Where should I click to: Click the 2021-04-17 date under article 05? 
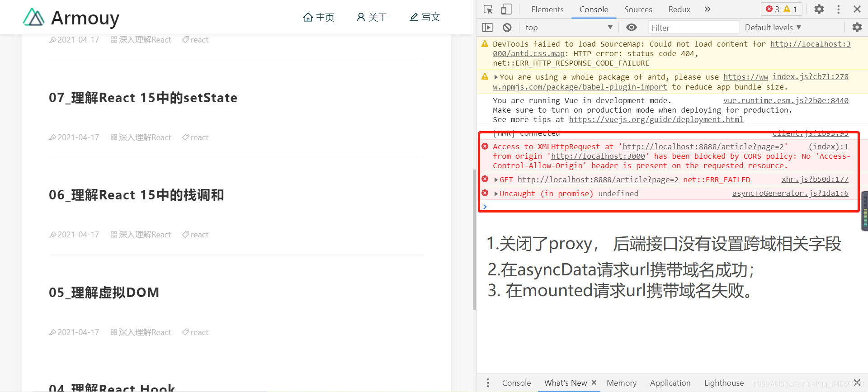[x=78, y=332]
